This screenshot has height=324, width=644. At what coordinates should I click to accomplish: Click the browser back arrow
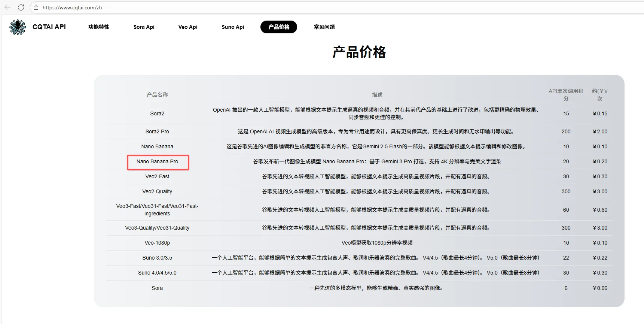(x=7, y=7)
